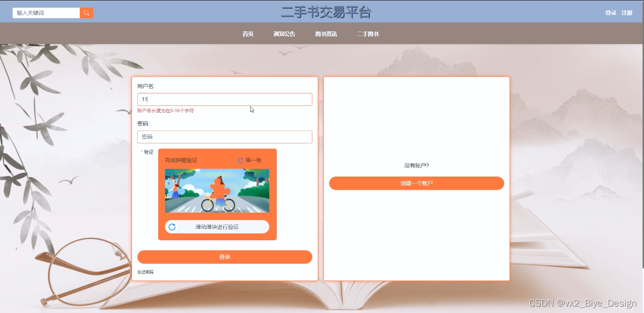This screenshot has height=313, width=644.
Task: Click the 用户名 input field
Action: coord(225,99)
